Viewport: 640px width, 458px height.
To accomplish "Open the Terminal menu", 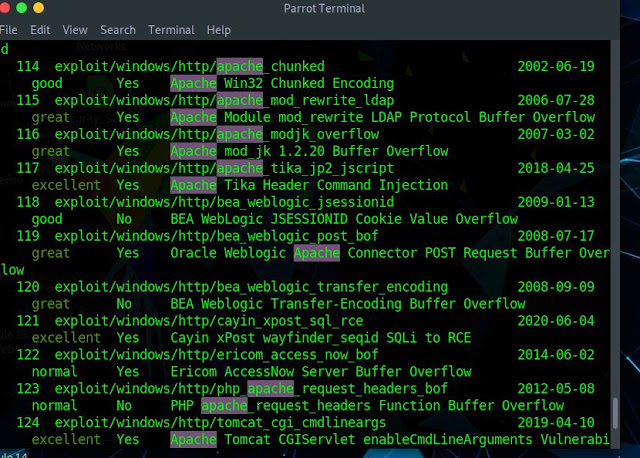I will (171, 30).
